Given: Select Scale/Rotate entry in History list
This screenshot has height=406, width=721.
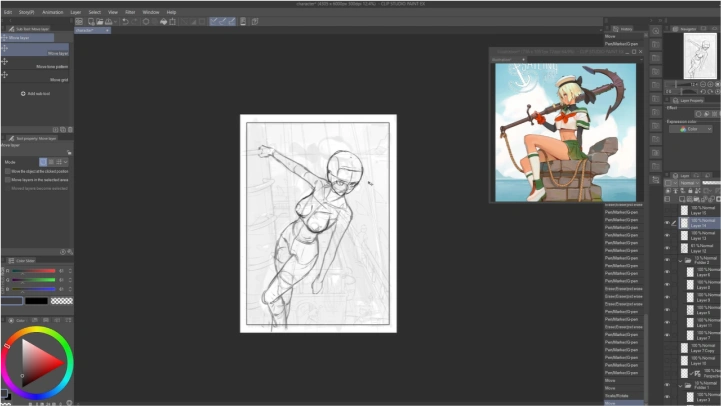Looking at the screenshot, I should pyautogui.click(x=624, y=396).
